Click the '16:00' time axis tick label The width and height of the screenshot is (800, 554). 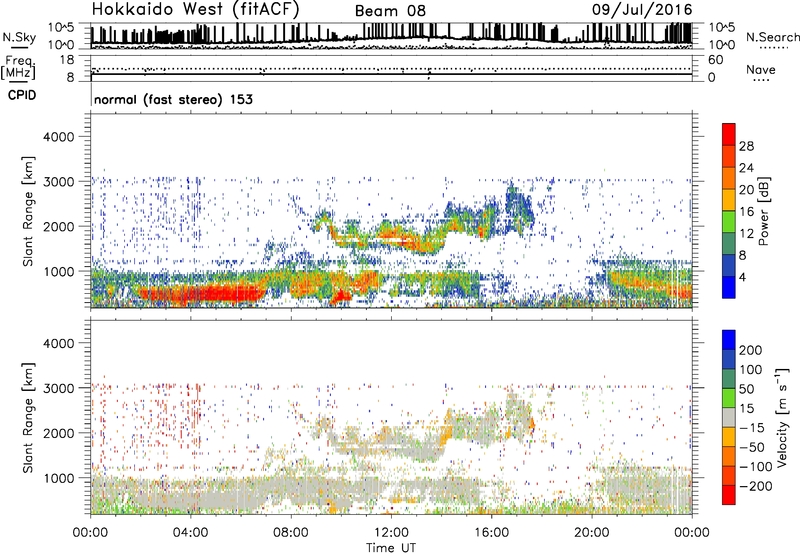(491, 533)
